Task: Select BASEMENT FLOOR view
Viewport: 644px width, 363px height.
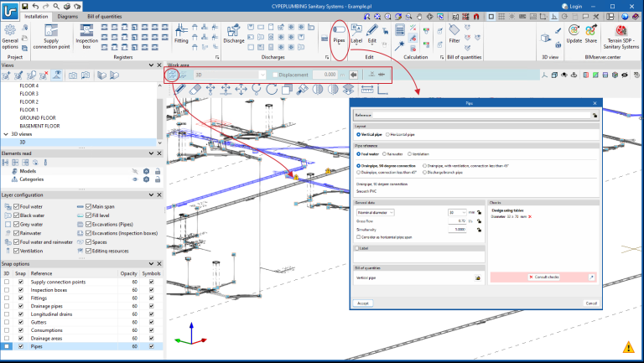Action: (40, 126)
